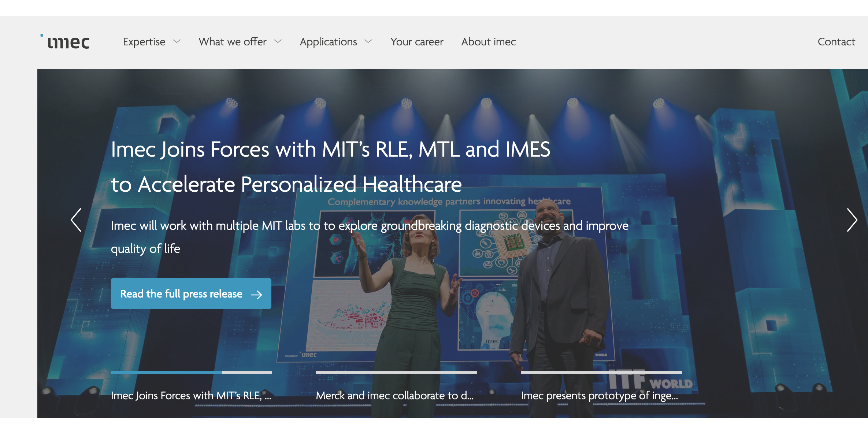Screen dimensions: 868x434
Task: Click the headline Imec Joins Forces with MIT's RLE
Action: (330, 167)
